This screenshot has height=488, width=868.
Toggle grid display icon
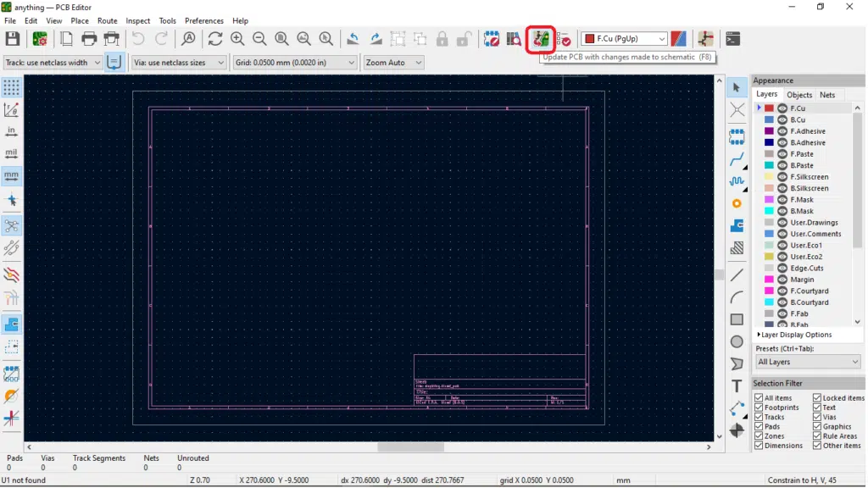tap(11, 87)
